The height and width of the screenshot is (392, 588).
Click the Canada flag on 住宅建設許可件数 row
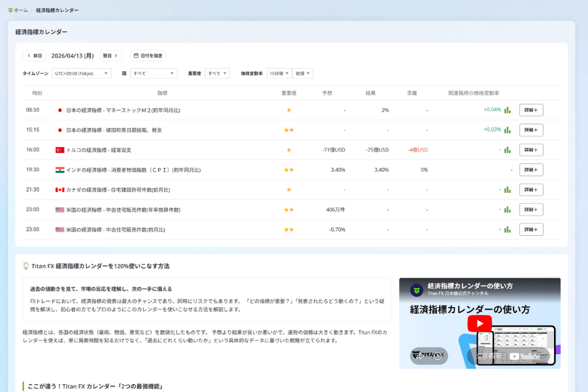pos(60,189)
